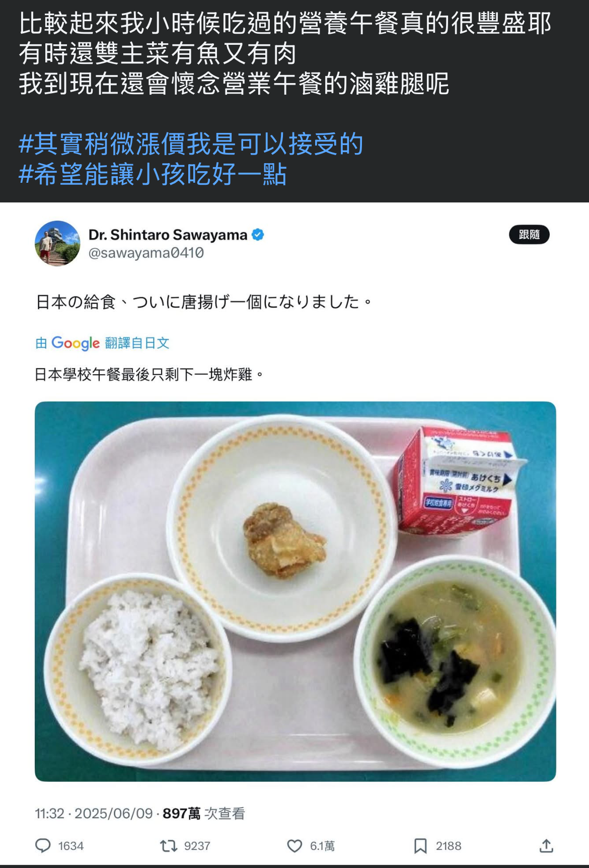Open Dr. Shintaro Sawayama's profile avatar

57,243
